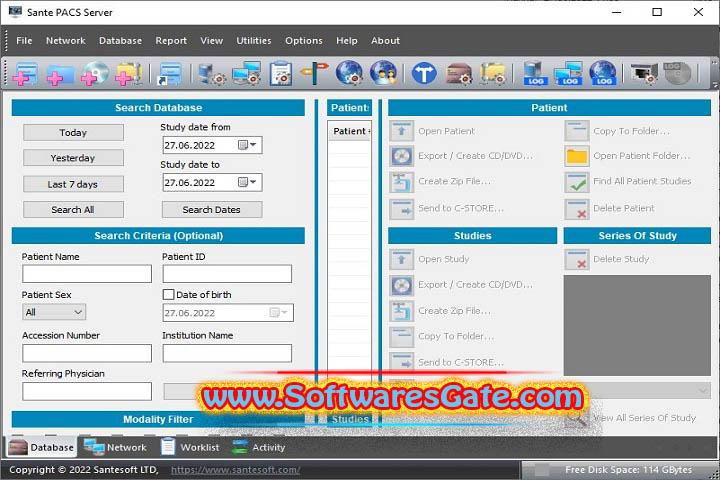Screen dimensions: 720x480
Task: Click the Search All button
Action: tap(73, 209)
